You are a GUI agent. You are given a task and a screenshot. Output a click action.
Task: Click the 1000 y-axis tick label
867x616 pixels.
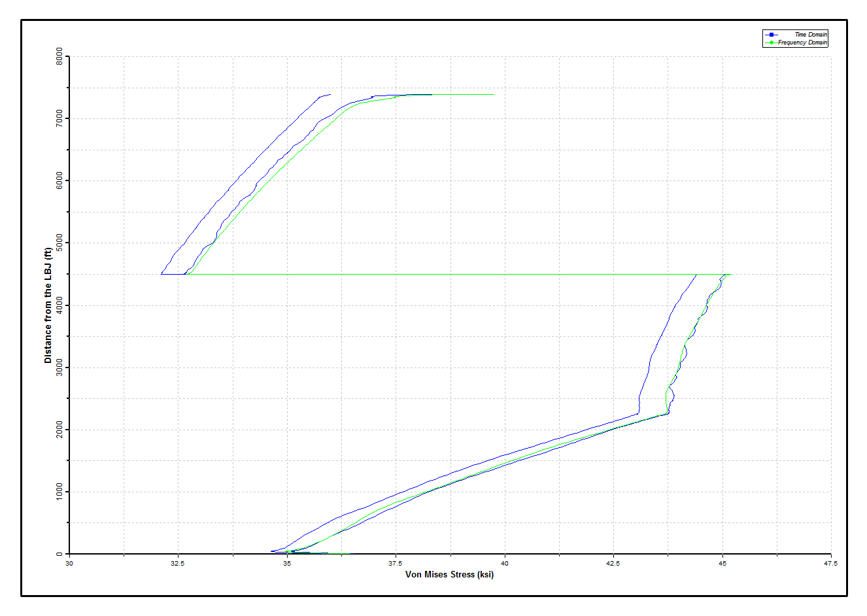59,491
